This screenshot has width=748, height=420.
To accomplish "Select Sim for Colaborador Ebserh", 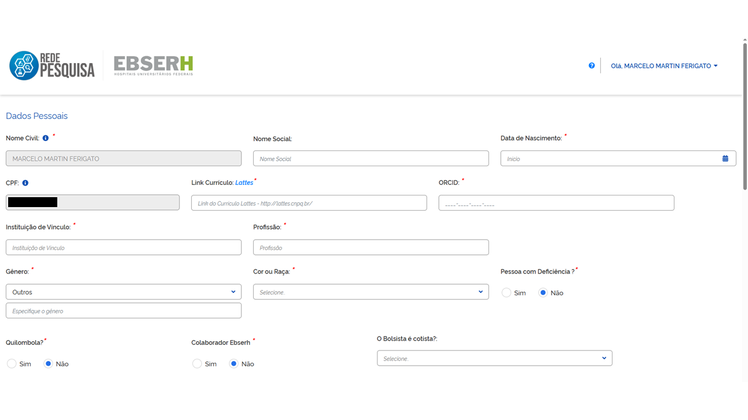I will coord(197,364).
